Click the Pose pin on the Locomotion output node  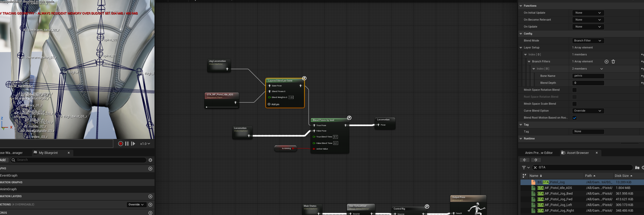378,125
